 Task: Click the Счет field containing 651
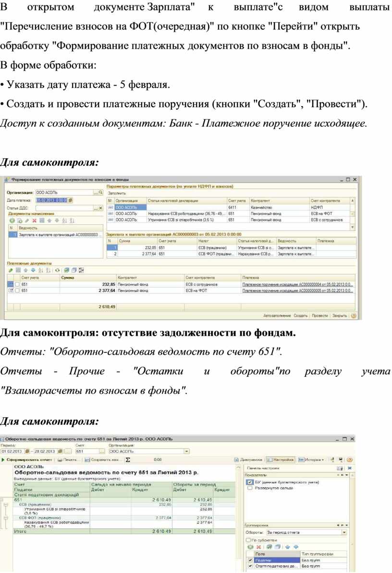(87, 451)
